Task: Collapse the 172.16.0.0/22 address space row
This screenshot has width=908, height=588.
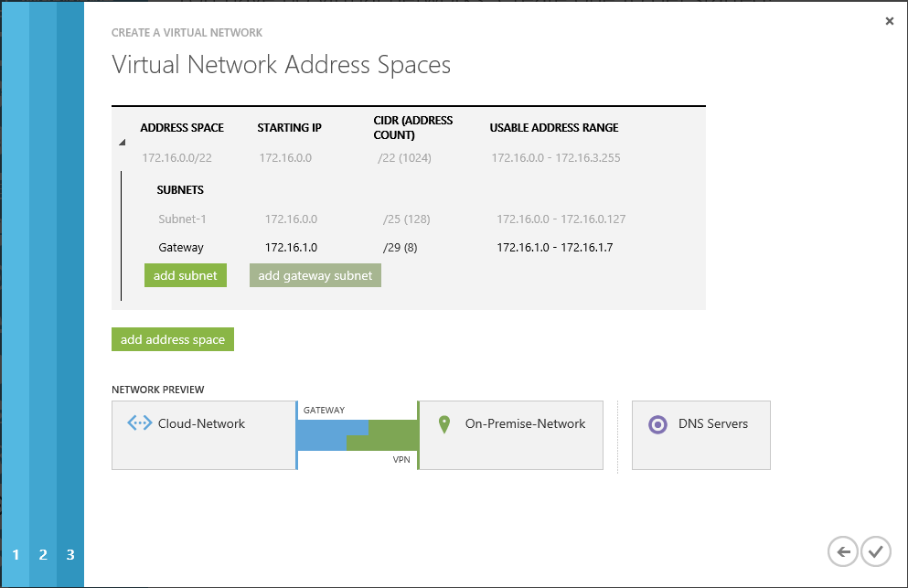Action: 122,143
